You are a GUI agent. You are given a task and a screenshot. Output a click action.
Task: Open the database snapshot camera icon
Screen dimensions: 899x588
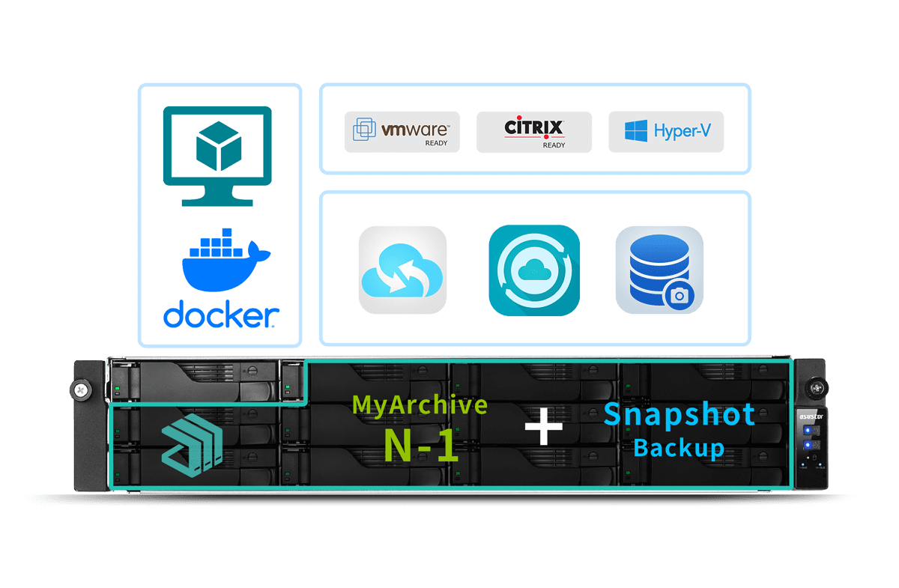[659, 270]
